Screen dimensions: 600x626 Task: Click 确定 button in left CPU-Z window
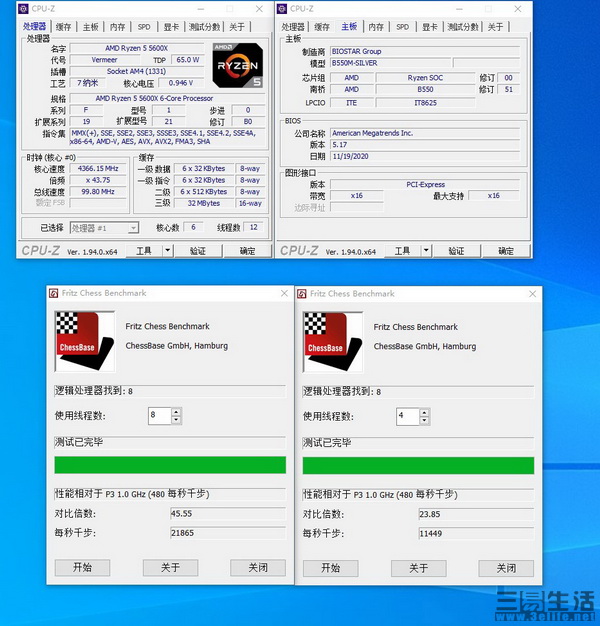click(x=248, y=251)
